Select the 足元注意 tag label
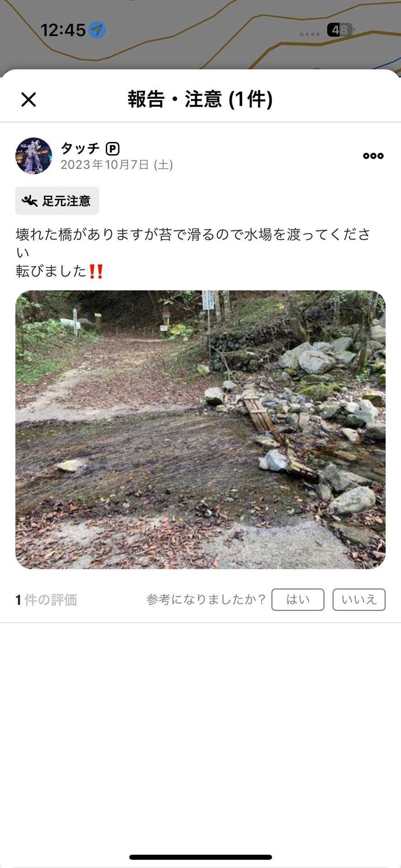401x868 pixels. click(x=67, y=201)
